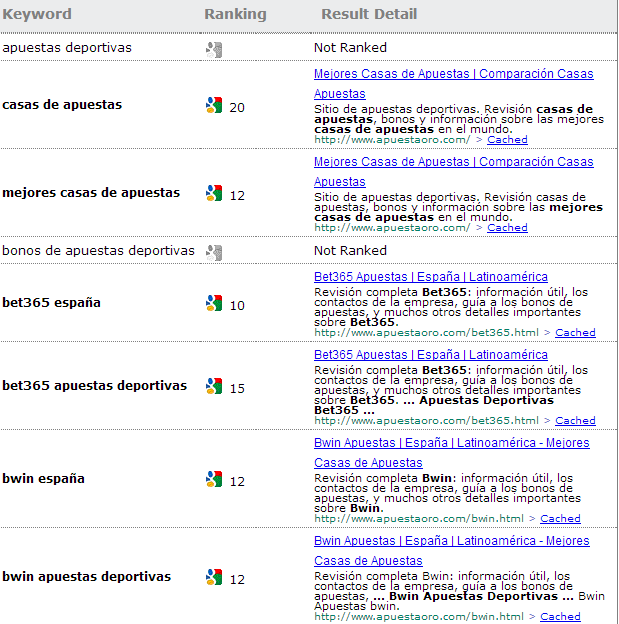Viewport: 619px width, 624px height.
Task: Select the keyword 'mejores casas de apuestas'
Action: [x=91, y=193]
